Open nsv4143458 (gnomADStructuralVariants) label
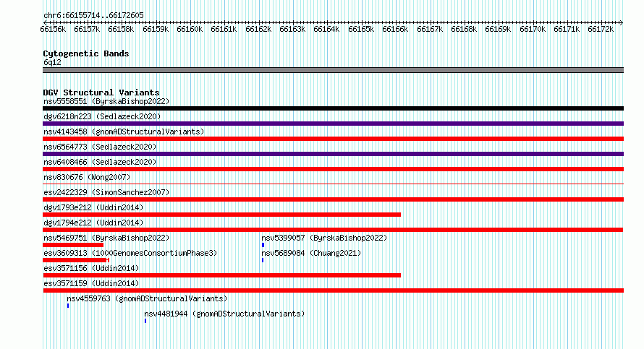This screenshot has width=644, height=349. pyautogui.click(x=124, y=132)
